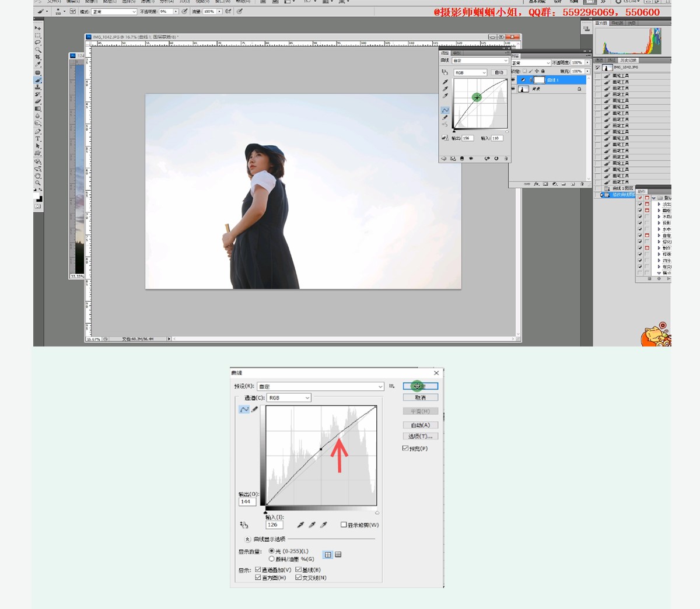The image size is (700, 609).
Task: Click Cancel button in Curves dialog
Action: coord(421,397)
